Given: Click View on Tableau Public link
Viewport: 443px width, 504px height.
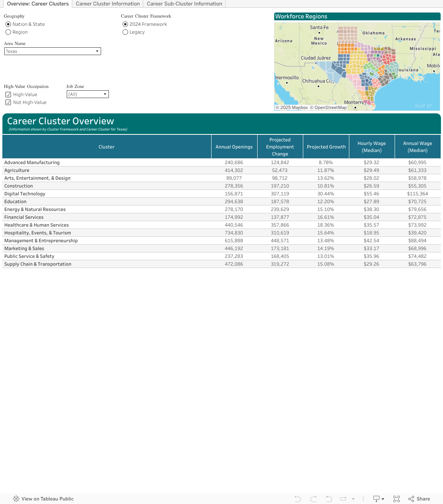Looking at the screenshot, I should (x=47, y=499).
